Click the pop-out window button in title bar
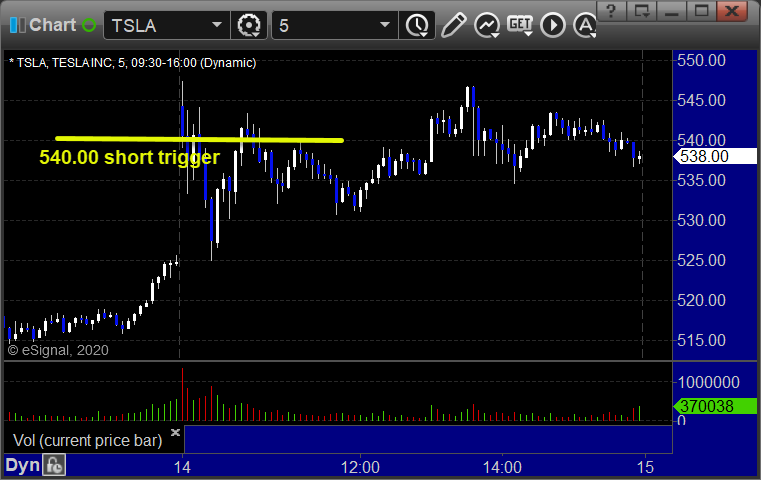 tap(642, 10)
